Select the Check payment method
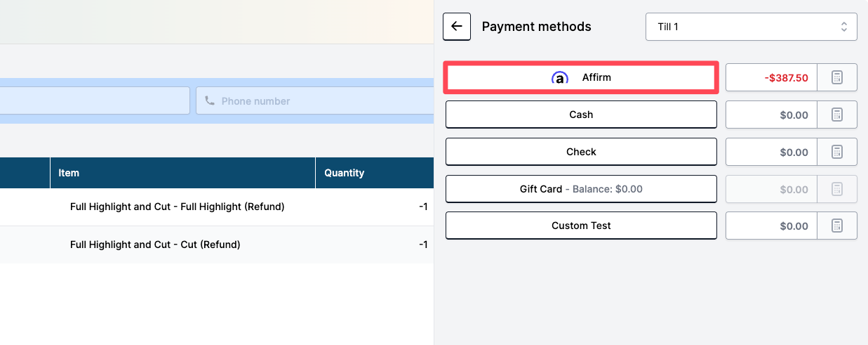 coord(581,152)
